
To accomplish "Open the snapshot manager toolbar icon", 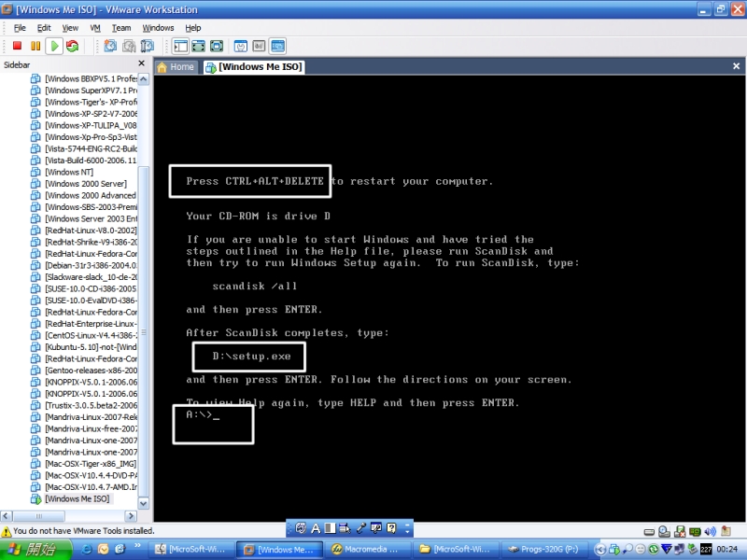I will tap(148, 46).
